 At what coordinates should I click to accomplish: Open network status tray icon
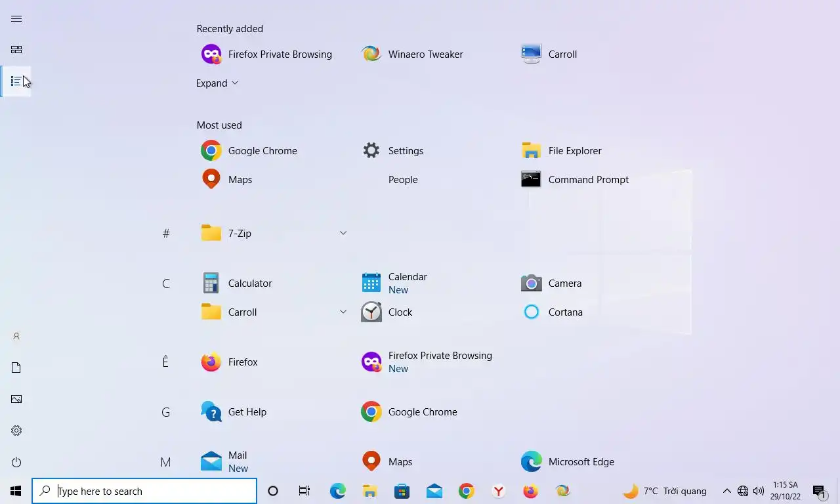point(743,491)
